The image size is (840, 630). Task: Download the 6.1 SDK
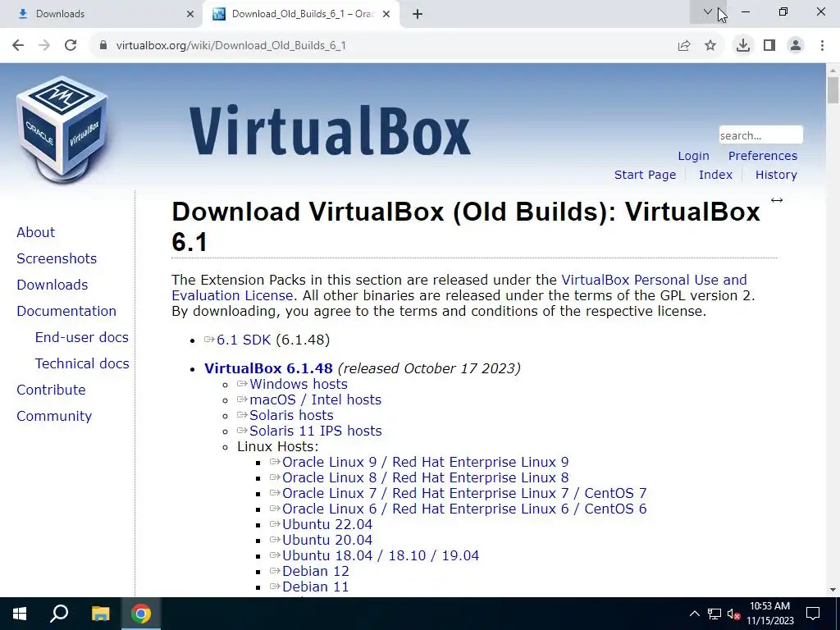[243, 340]
